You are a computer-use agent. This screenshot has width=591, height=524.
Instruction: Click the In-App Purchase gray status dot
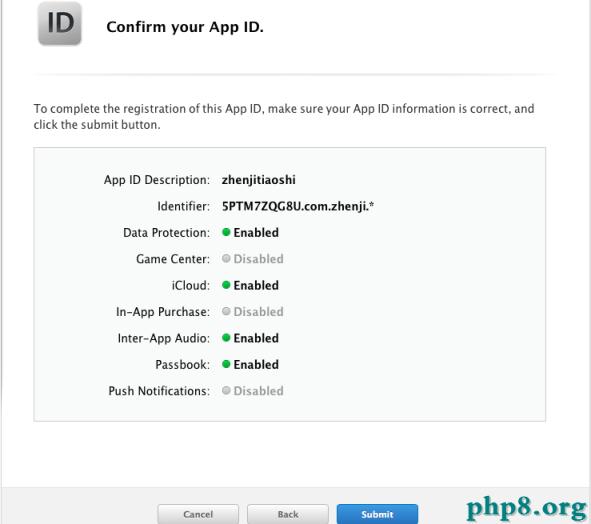pyautogui.click(x=226, y=311)
